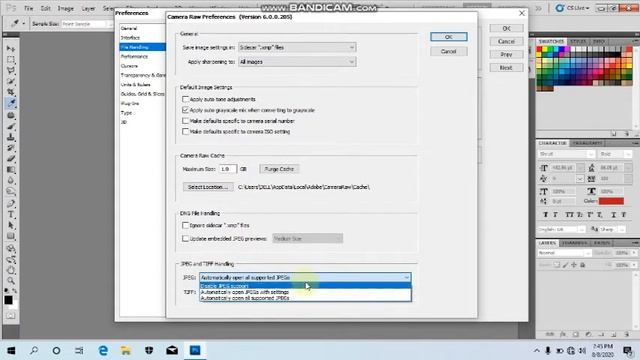Select the Rectangular Marquee tool
Screen dimensions: 640x360
click(11, 60)
